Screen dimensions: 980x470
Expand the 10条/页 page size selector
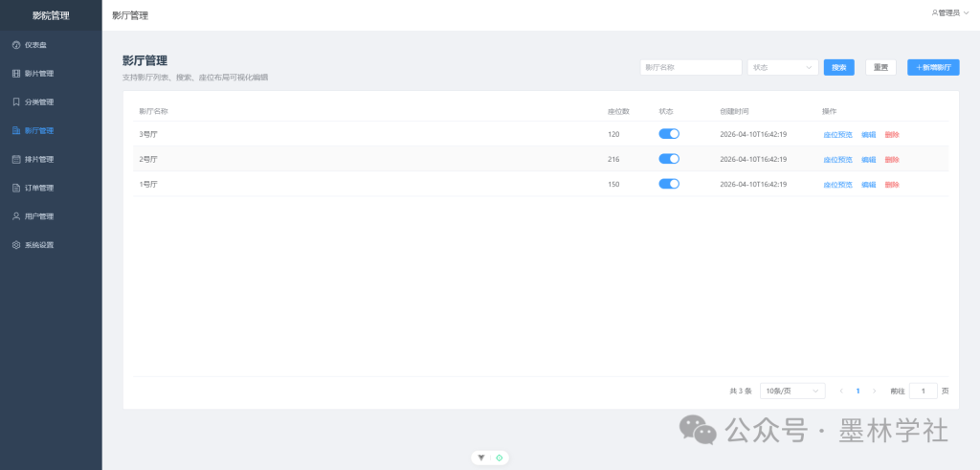pyautogui.click(x=791, y=391)
